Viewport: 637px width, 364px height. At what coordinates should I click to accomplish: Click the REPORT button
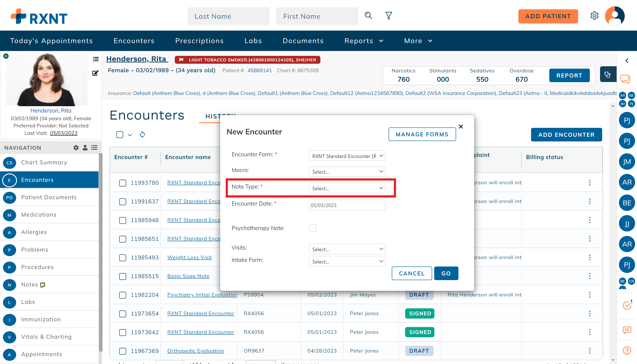(x=569, y=75)
